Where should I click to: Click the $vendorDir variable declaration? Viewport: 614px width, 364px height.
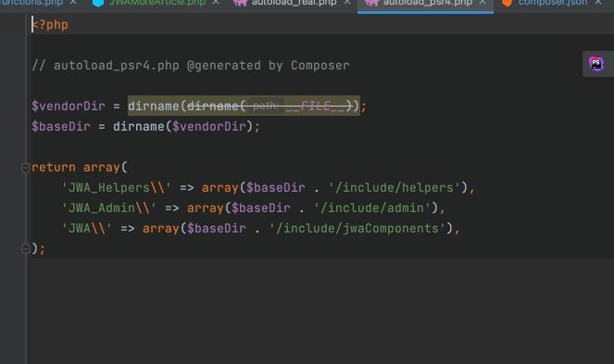point(69,106)
